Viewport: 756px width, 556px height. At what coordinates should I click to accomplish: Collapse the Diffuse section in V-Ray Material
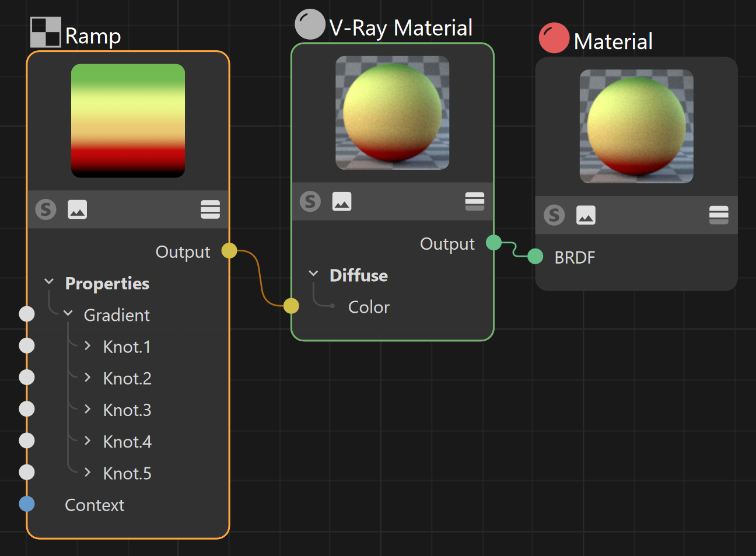[313, 274]
